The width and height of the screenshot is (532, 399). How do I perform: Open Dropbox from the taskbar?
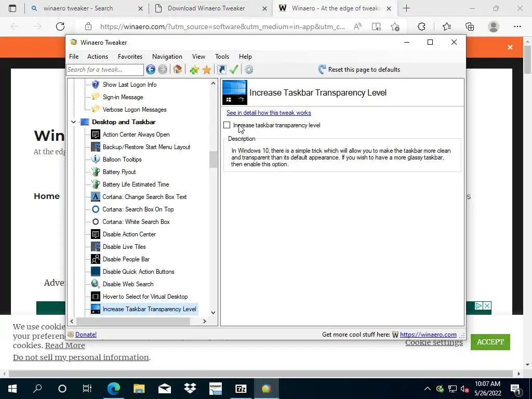pyautogui.click(x=190, y=389)
